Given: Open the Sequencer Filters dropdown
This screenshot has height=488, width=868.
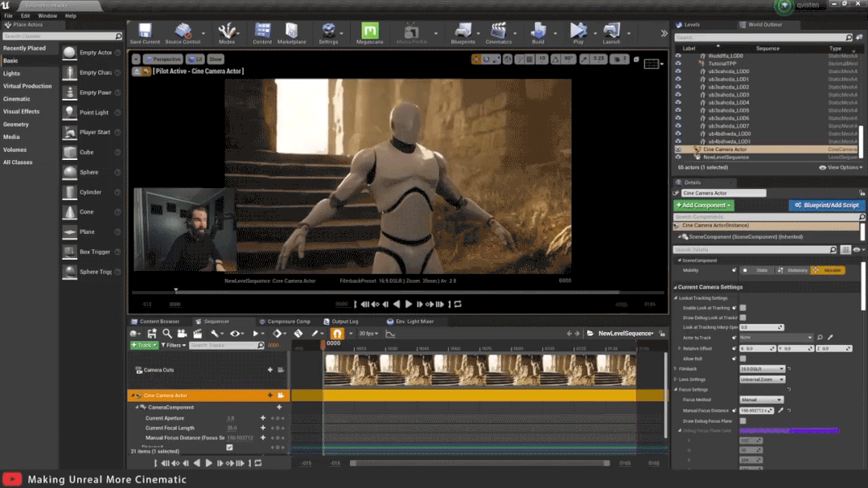Looking at the screenshot, I should tap(173, 345).
